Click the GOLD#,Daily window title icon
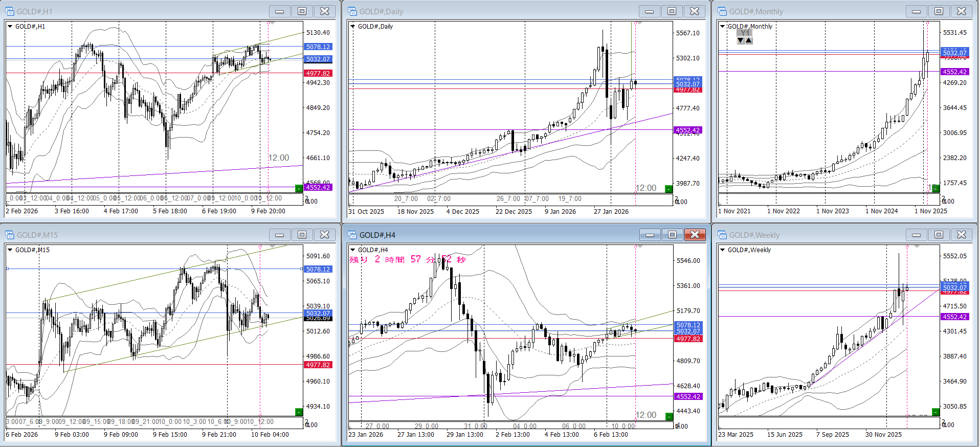This screenshot has width=980, height=447. pyautogui.click(x=352, y=11)
